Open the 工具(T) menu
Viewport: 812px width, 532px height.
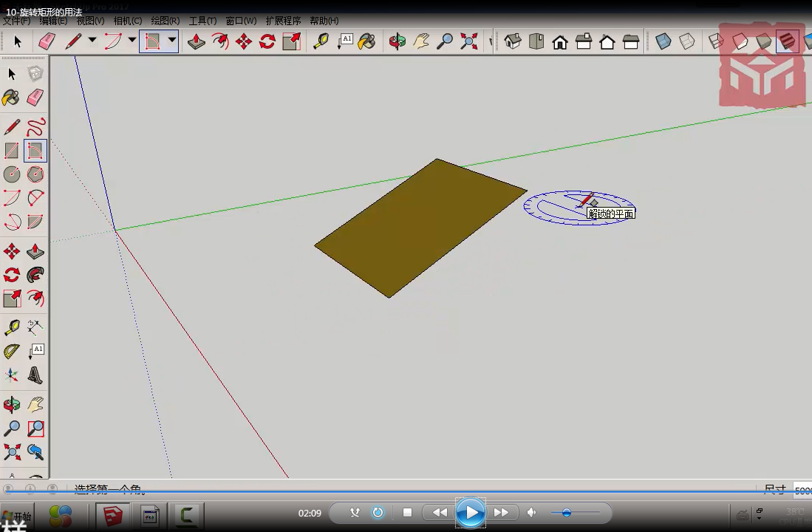pyautogui.click(x=202, y=21)
